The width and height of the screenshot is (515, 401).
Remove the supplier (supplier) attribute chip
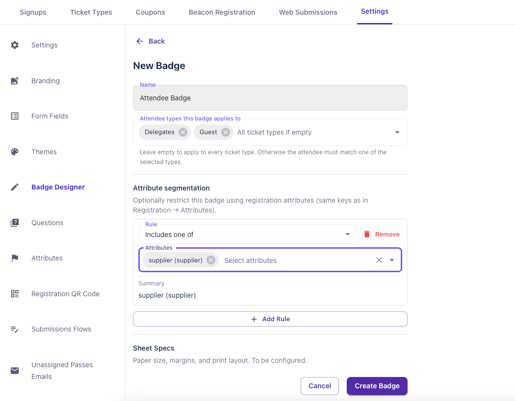click(211, 260)
